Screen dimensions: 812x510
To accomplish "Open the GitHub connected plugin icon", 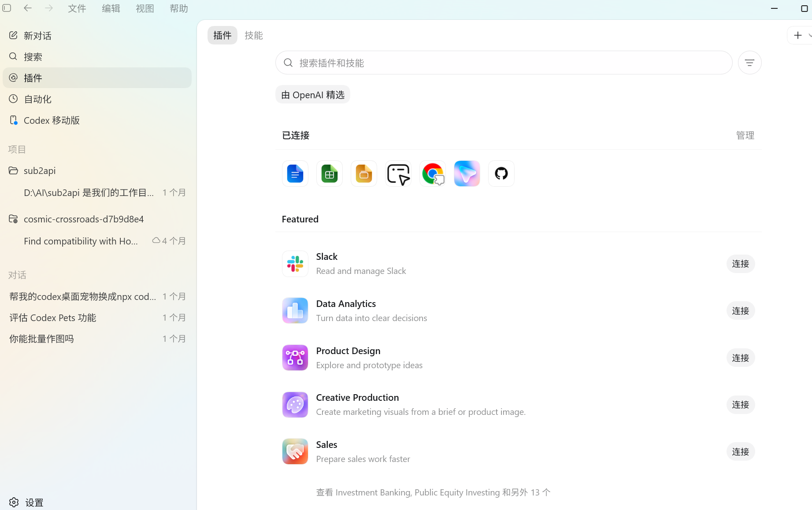I will point(501,174).
